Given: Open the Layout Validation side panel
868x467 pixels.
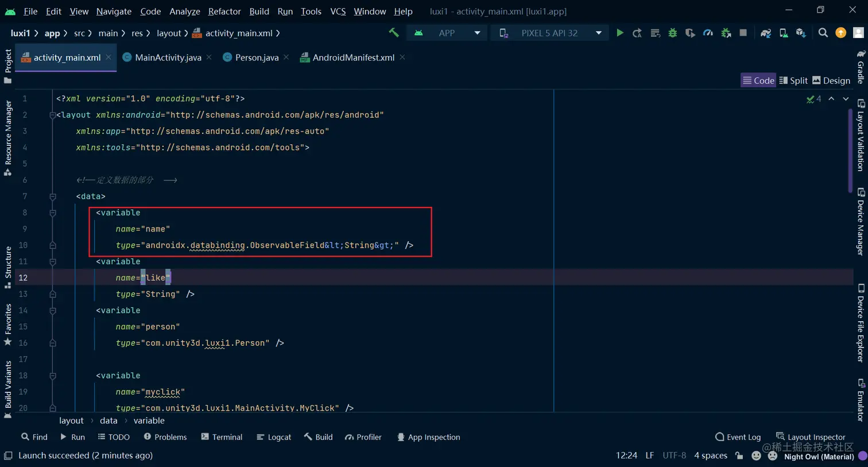Looking at the screenshot, I should (861, 136).
